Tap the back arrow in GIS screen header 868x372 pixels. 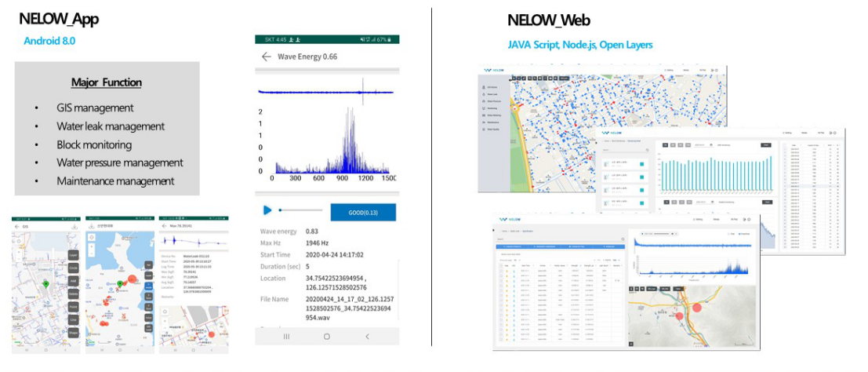(x=17, y=226)
